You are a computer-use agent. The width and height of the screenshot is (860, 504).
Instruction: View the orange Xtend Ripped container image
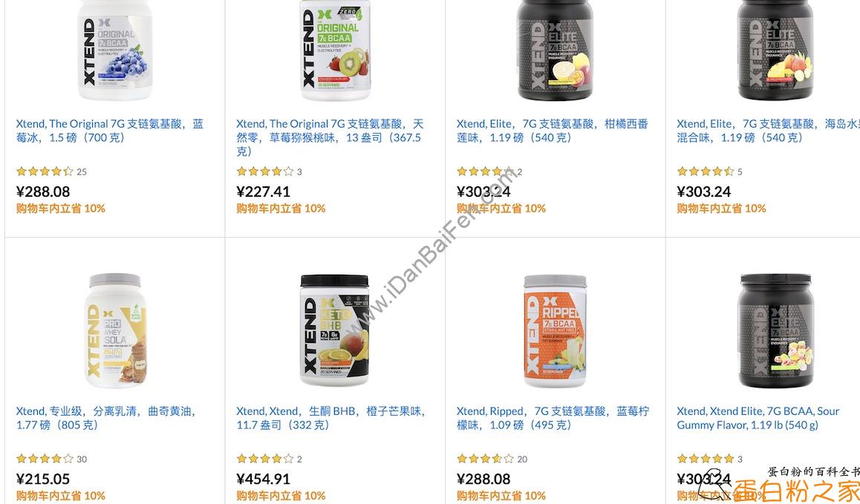555,331
